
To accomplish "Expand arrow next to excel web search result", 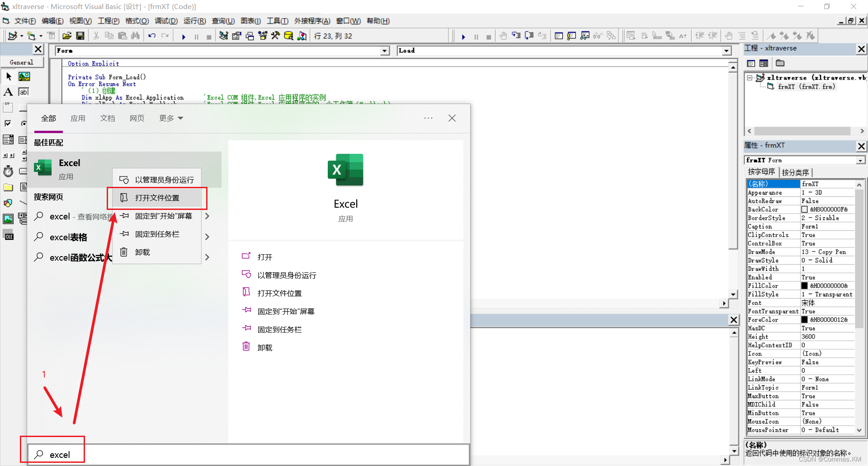I will click(x=207, y=216).
